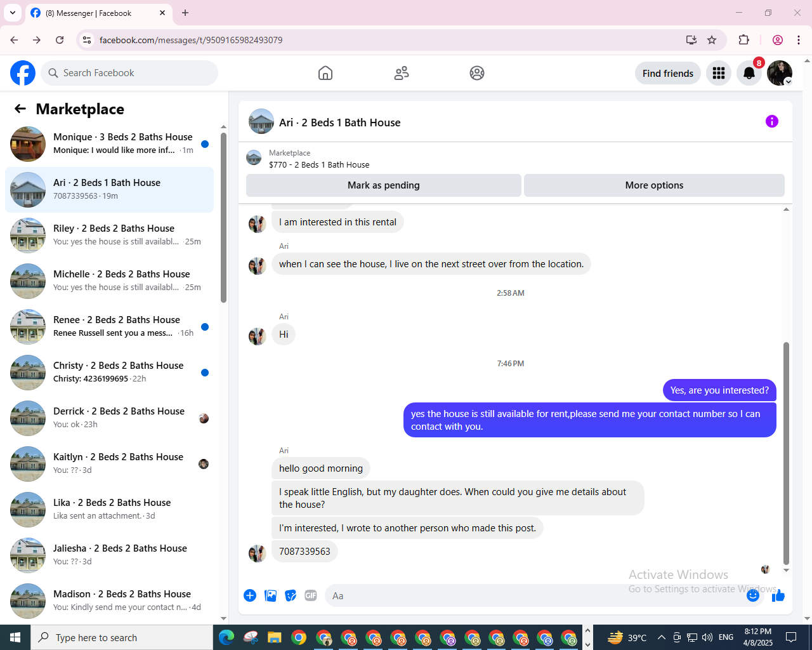This screenshot has width=812, height=650.
Task: Install app icon in address bar
Action: point(691,40)
